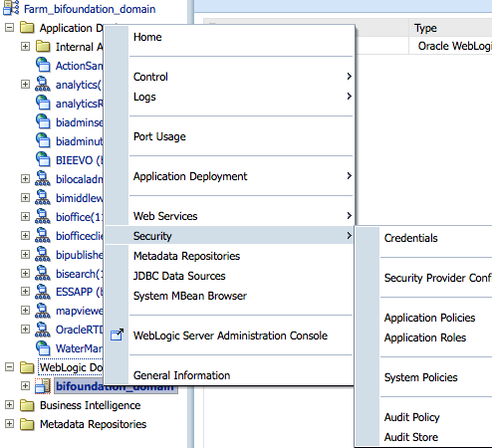Click the bifoundation_domain server icon
This screenshot has height=448, width=492.
(43, 386)
